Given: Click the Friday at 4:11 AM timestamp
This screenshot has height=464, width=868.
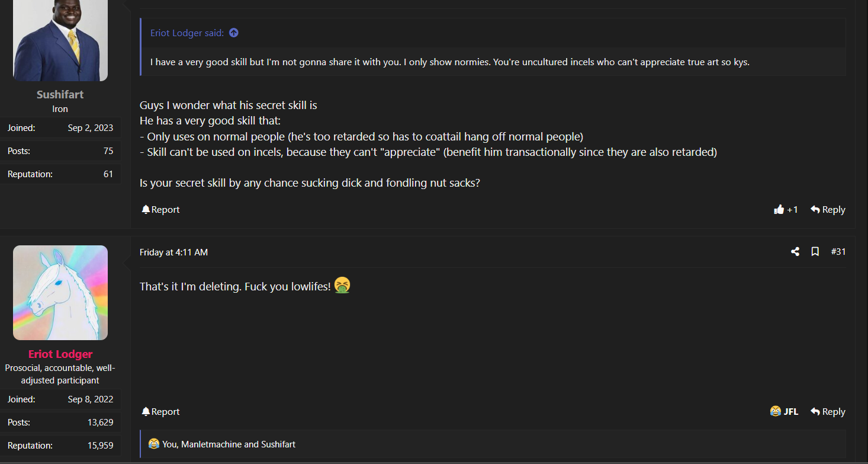Looking at the screenshot, I should (x=173, y=252).
